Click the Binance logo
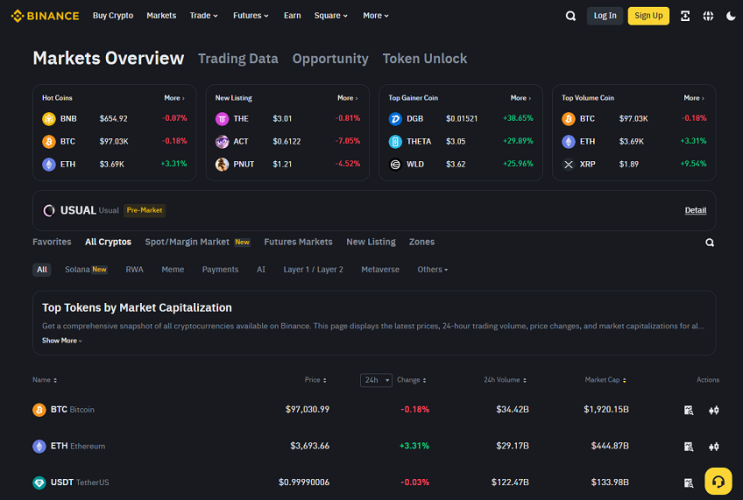 click(x=45, y=16)
